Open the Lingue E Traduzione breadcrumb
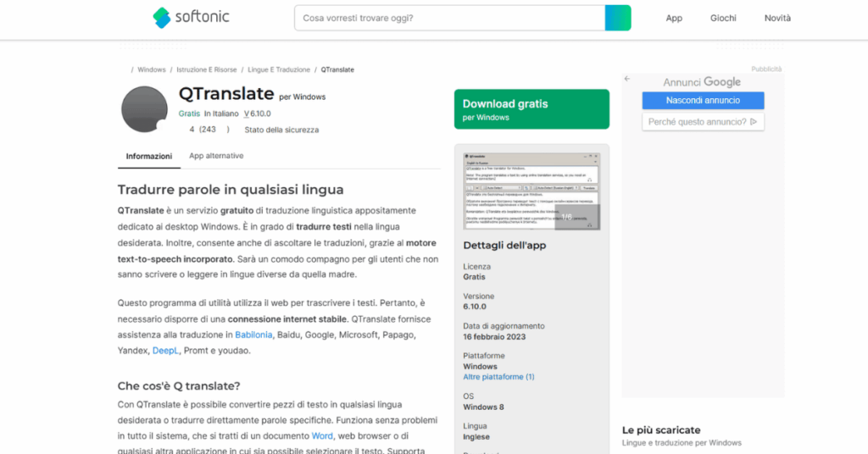This screenshot has width=868, height=454. click(x=280, y=69)
